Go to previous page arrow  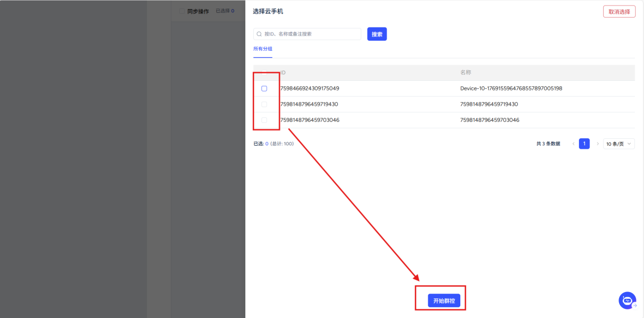pos(573,144)
